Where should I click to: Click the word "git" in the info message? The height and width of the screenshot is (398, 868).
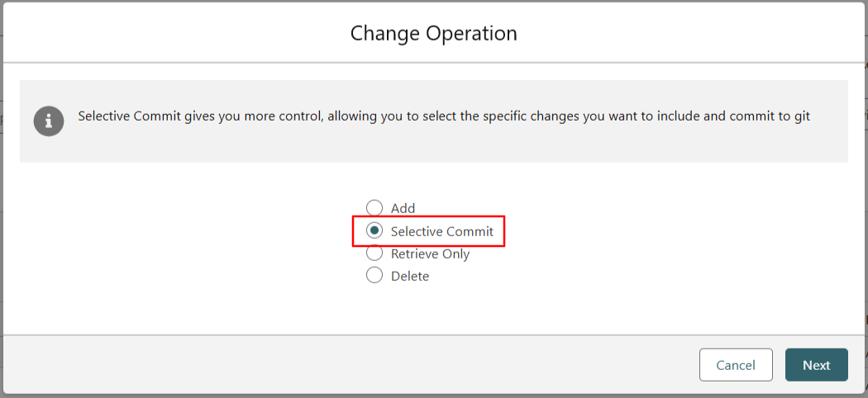[800, 116]
